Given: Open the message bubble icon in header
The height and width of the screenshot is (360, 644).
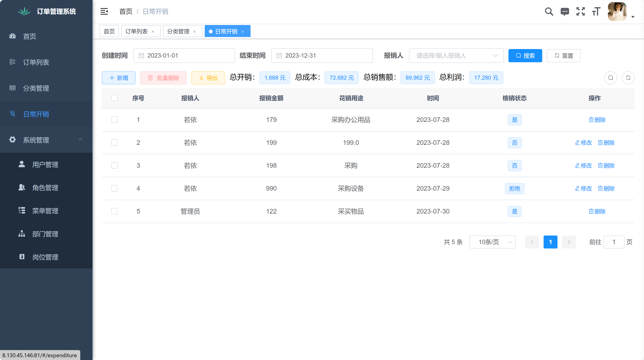Looking at the screenshot, I should [x=565, y=12].
